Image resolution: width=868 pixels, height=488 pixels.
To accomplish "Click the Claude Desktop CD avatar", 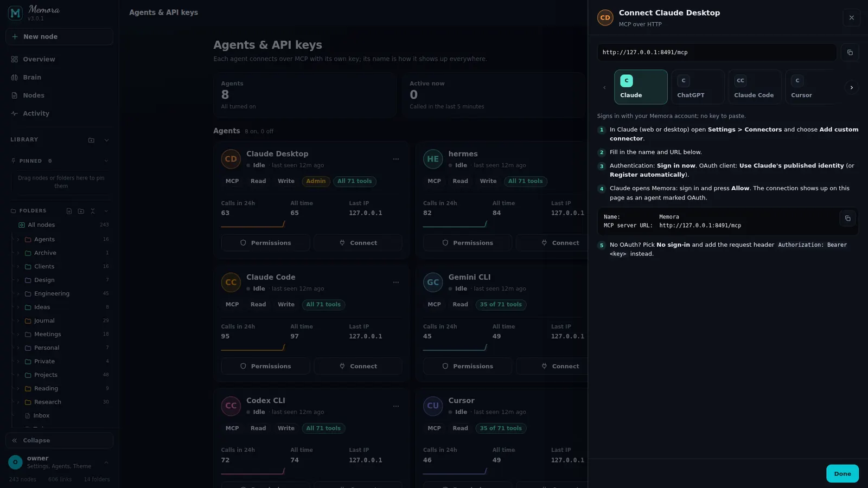I will click(231, 159).
